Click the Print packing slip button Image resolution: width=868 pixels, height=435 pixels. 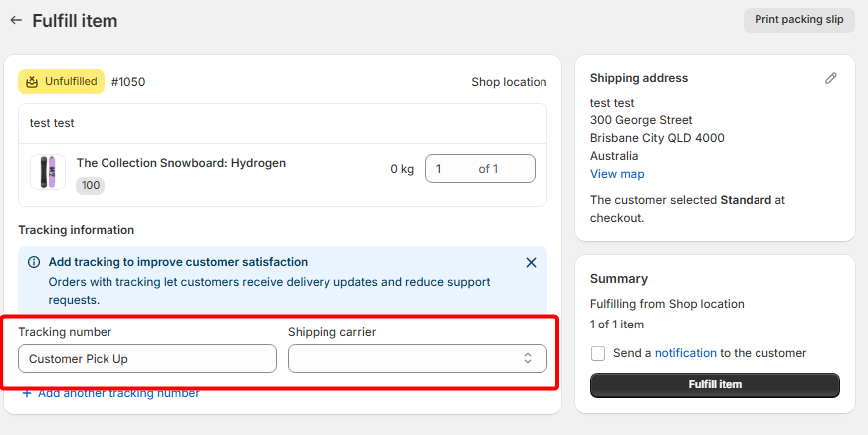[798, 20]
